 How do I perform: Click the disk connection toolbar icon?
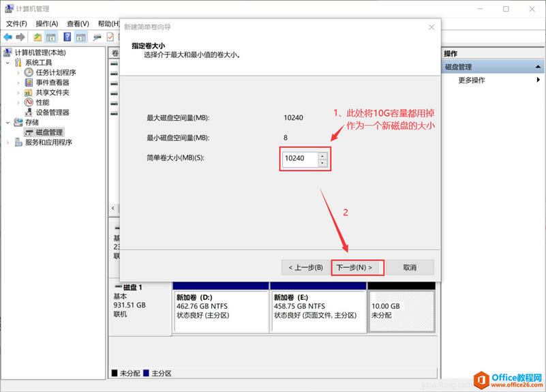tap(97, 37)
